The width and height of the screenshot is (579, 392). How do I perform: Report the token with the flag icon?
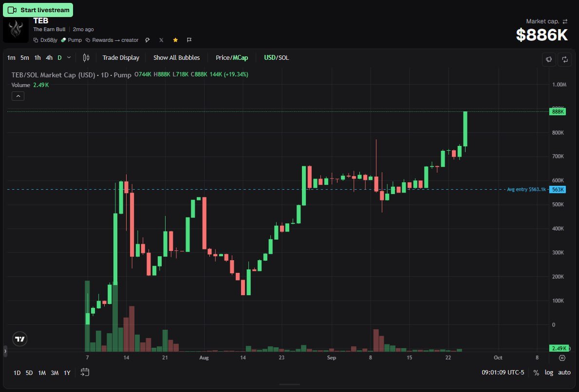(x=189, y=40)
